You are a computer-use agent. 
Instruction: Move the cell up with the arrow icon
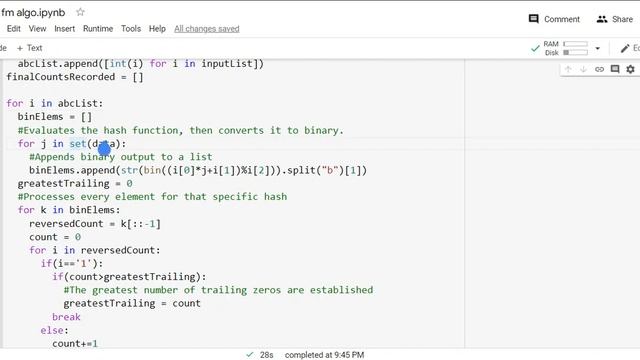[x=568, y=69]
